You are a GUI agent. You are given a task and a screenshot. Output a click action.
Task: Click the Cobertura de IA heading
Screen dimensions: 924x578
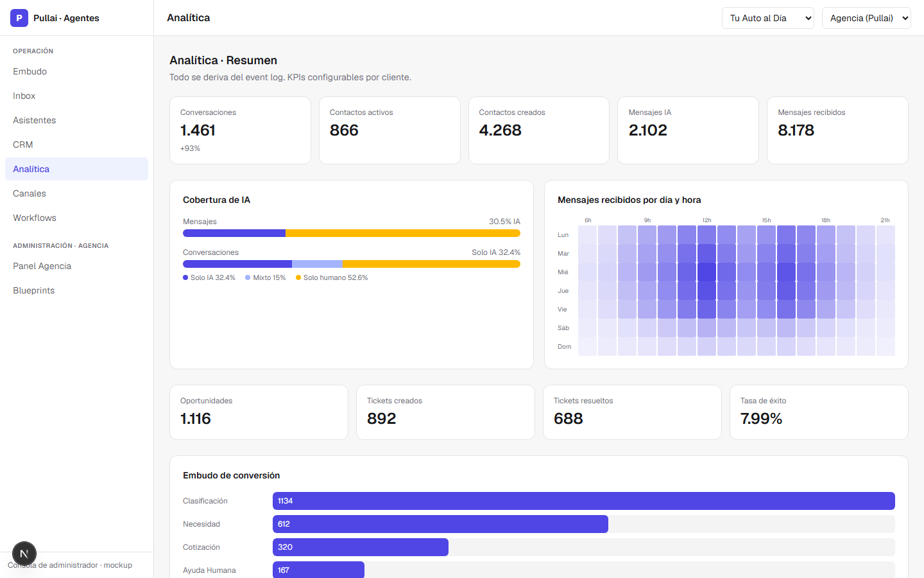click(x=216, y=200)
